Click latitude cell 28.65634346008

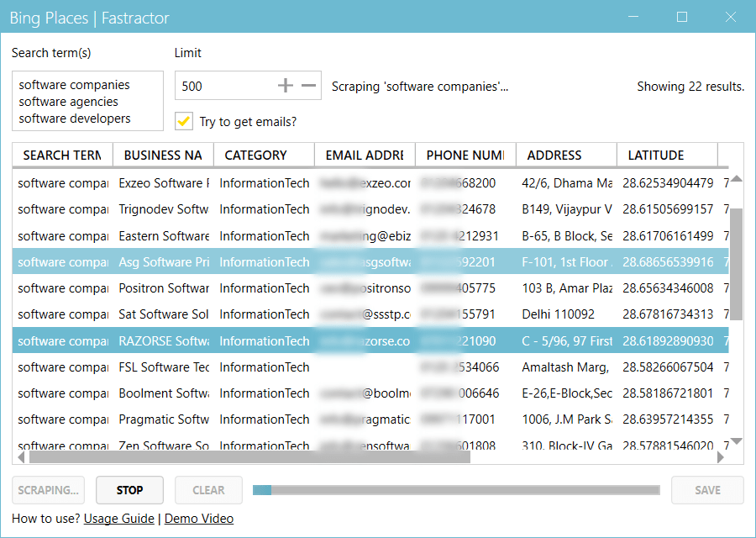[x=668, y=288]
